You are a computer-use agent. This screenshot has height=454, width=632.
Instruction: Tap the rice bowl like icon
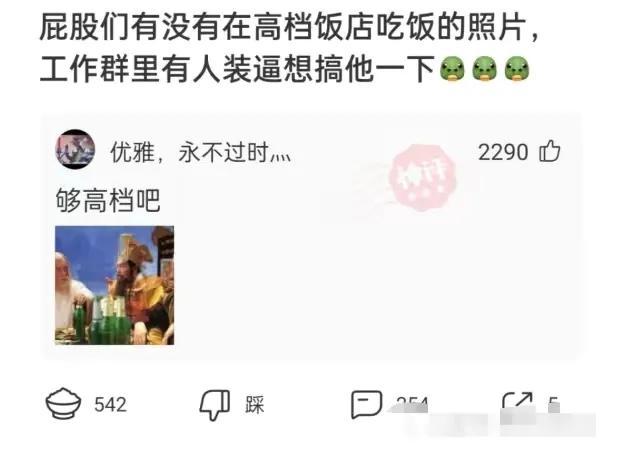[63, 403]
